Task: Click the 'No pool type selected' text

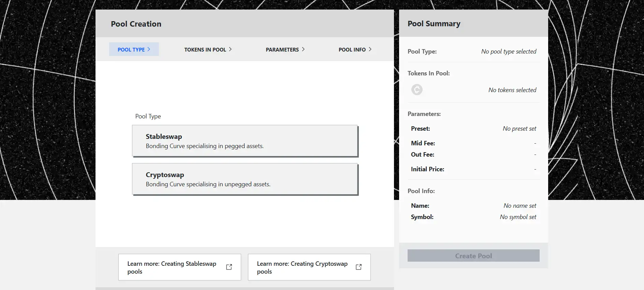Action: coord(509,52)
